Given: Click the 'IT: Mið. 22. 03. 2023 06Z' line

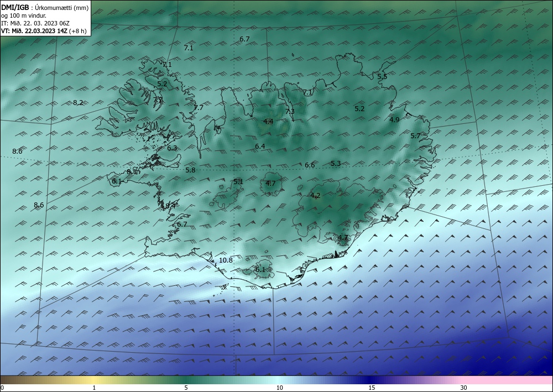Looking at the screenshot, I should pyautogui.click(x=35, y=23).
